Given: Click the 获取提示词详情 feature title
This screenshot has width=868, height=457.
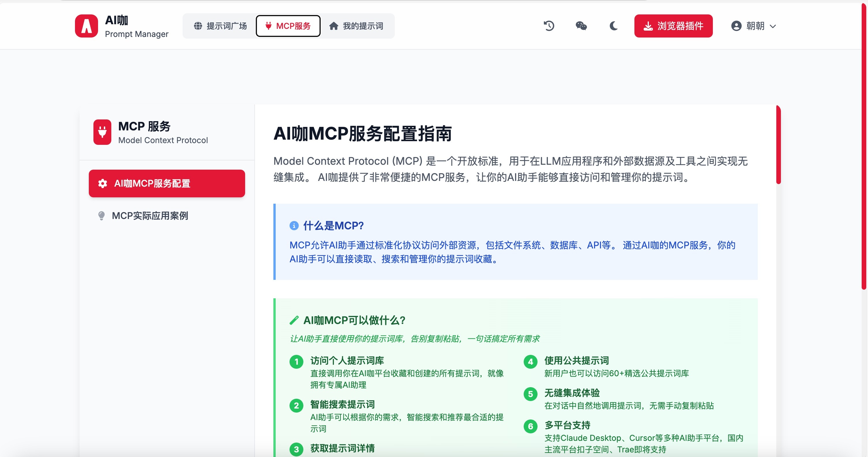Looking at the screenshot, I should (342, 448).
